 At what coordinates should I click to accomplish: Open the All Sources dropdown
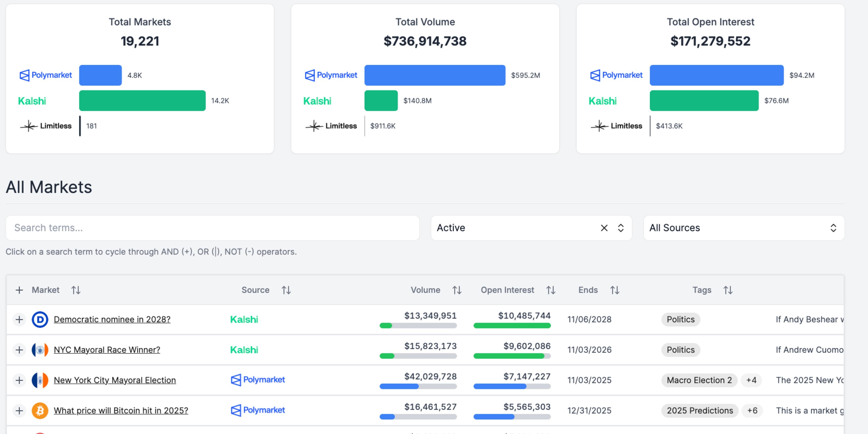click(744, 228)
